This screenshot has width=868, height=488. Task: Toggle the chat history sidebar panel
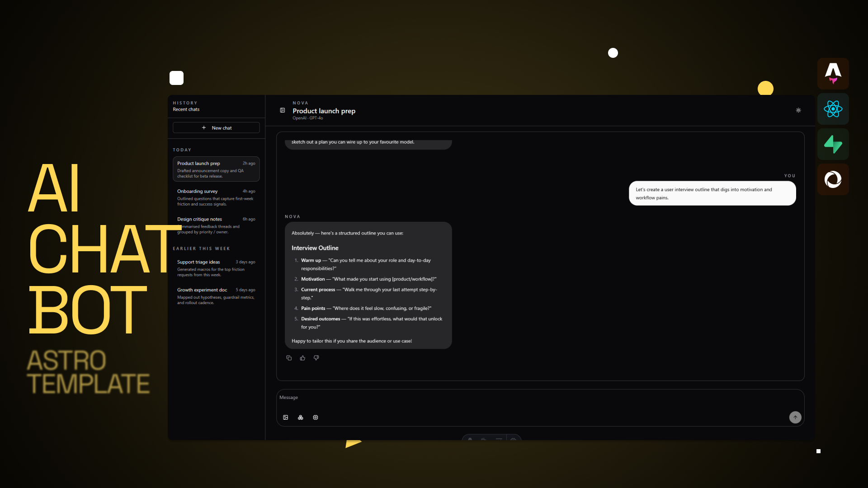(x=283, y=110)
